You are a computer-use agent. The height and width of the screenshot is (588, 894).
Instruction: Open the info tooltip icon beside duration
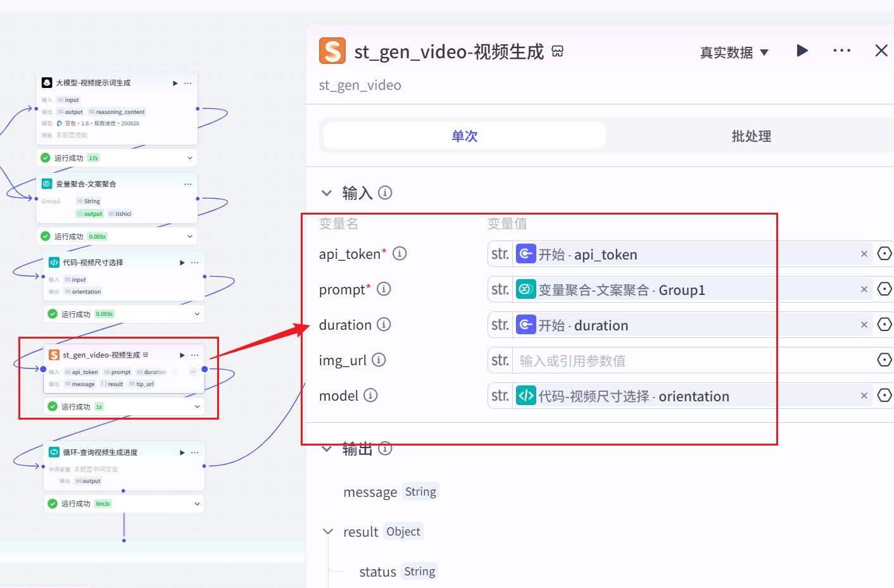(x=384, y=324)
